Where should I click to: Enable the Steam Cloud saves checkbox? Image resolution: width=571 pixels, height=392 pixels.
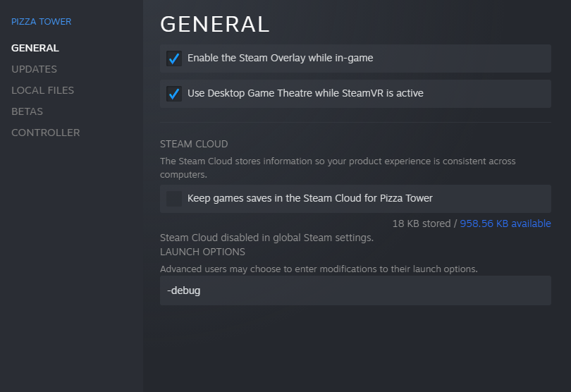174,199
